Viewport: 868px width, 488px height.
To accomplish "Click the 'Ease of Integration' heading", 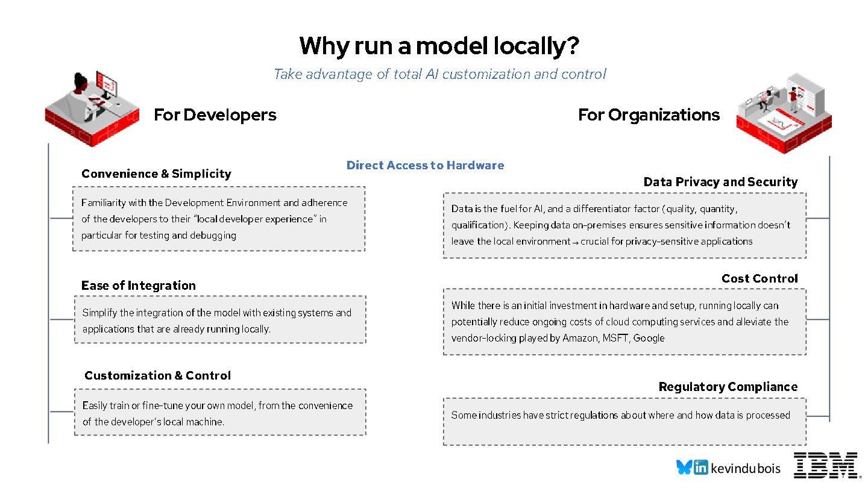I will click(x=139, y=286).
